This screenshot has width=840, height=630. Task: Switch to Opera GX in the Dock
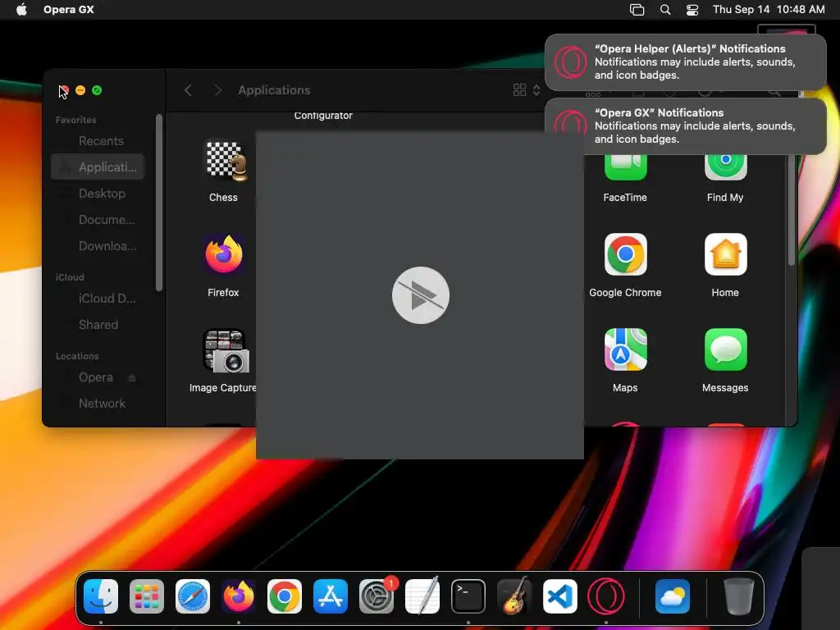pos(606,596)
